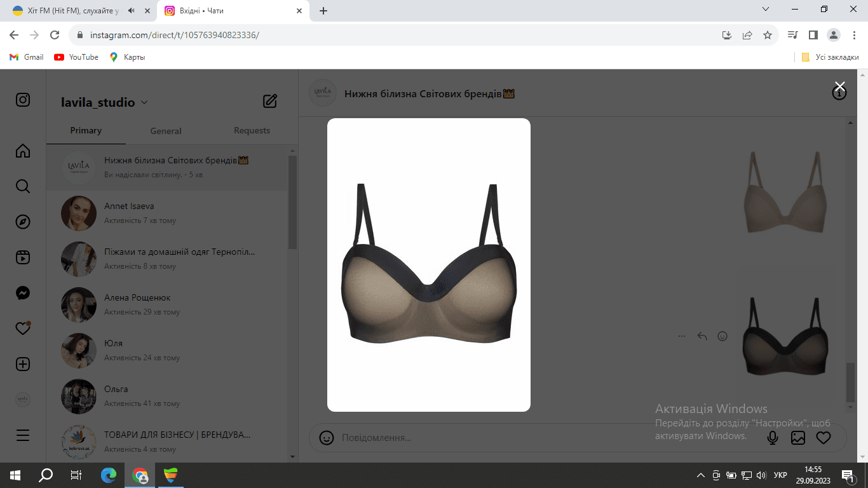Click the Create new post plus icon
868x488 pixels.
pos(23,364)
